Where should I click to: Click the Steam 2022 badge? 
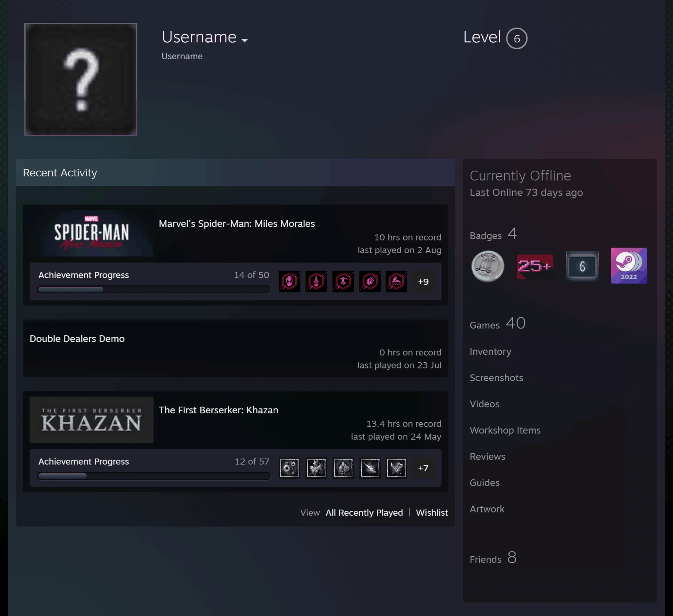[629, 266]
